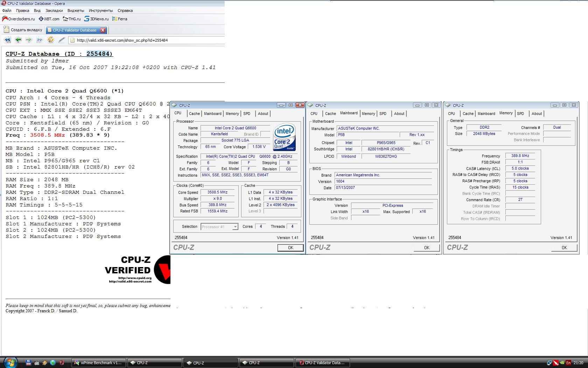
Task: Switch to Memory tab in first CPU-Z window
Action: coord(232,114)
